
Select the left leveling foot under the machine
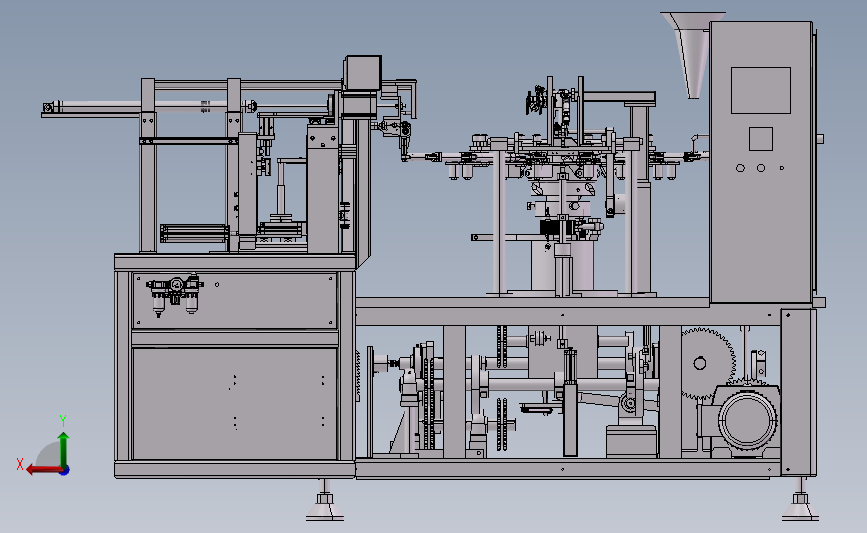[x=325, y=501]
